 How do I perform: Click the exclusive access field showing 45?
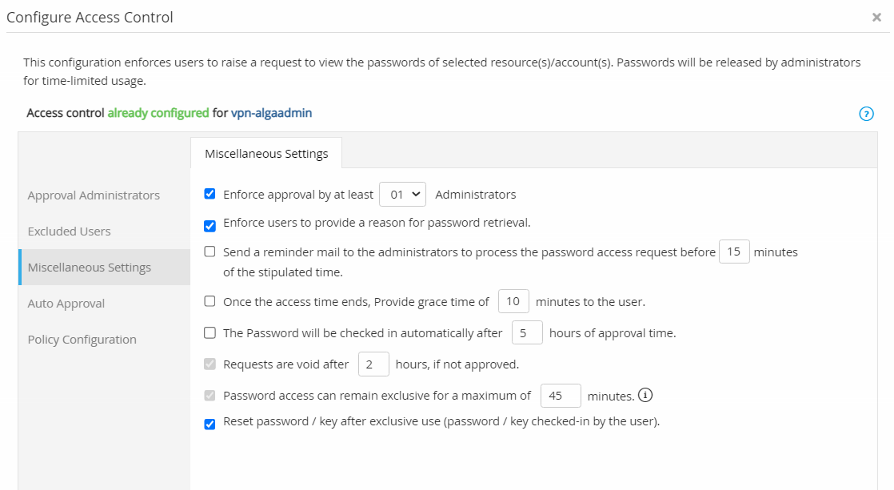tap(560, 396)
